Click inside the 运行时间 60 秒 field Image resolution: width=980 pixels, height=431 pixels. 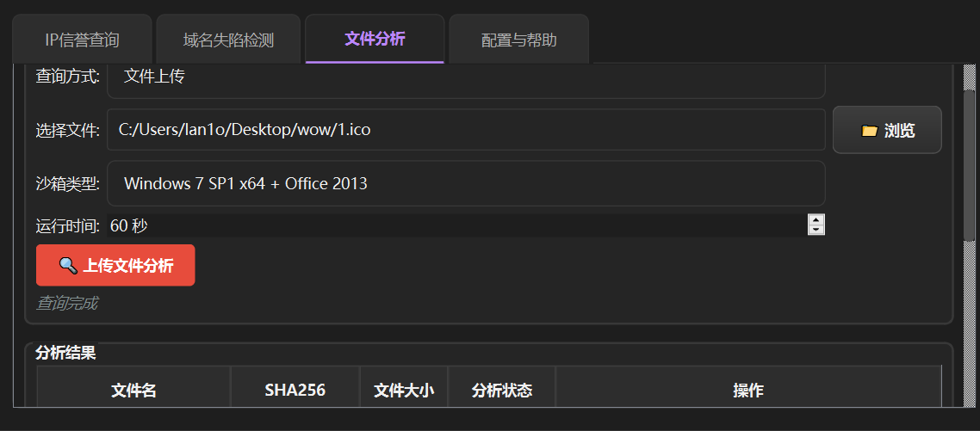[456, 225]
